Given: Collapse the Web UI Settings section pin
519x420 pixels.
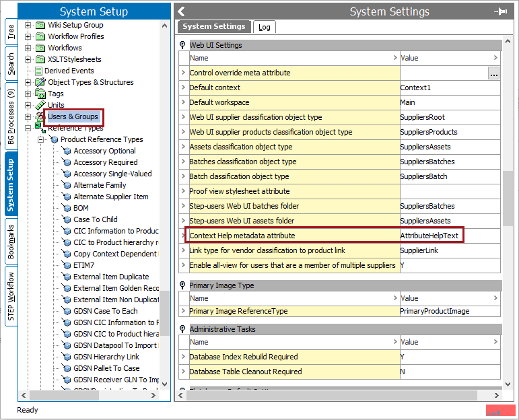Looking at the screenshot, I should click(182, 45).
